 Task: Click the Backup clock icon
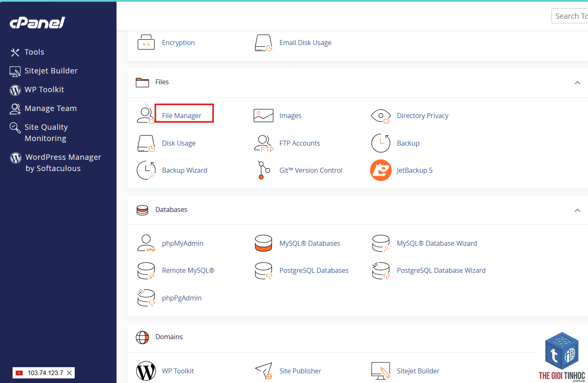(x=381, y=143)
